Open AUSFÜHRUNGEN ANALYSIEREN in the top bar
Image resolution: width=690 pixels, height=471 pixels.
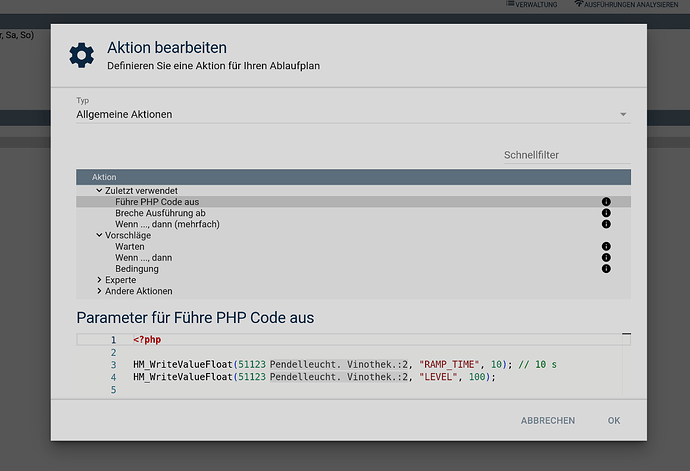point(626,4)
